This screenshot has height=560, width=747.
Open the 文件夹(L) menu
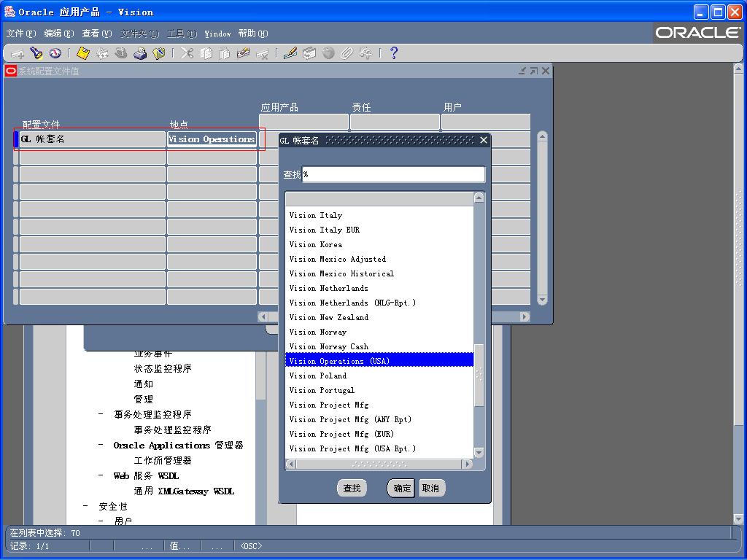tap(139, 34)
